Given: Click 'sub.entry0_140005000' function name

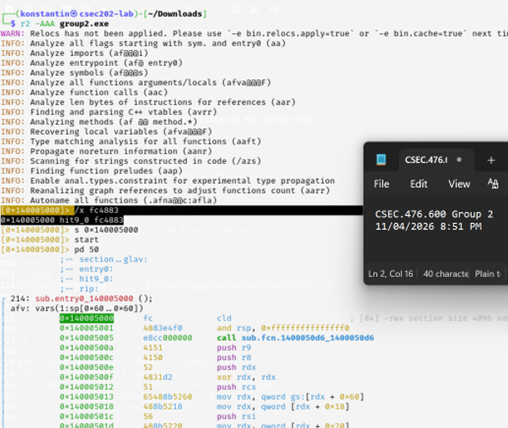Looking at the screenshot, I should coord(84,298).
